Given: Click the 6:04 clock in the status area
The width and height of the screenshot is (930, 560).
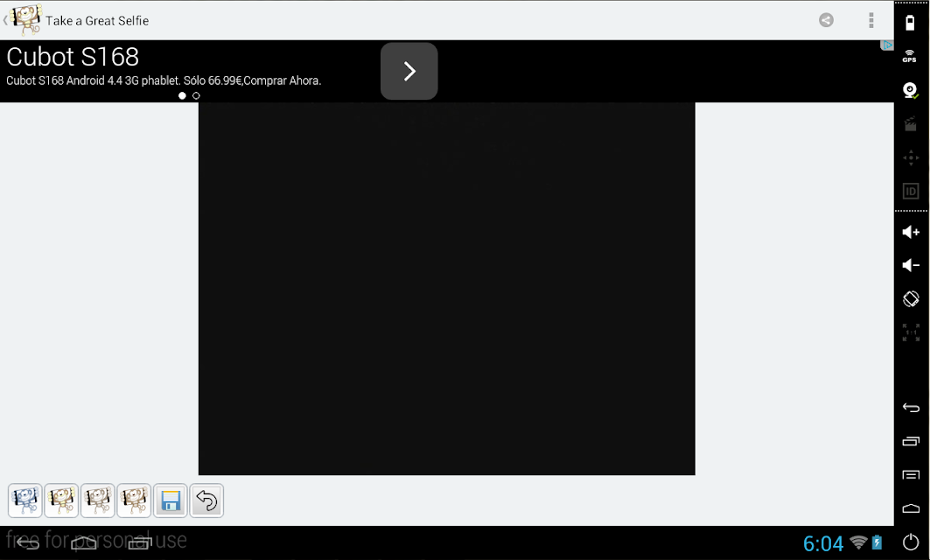Looking at the screenshot, I should coord(822,543).
